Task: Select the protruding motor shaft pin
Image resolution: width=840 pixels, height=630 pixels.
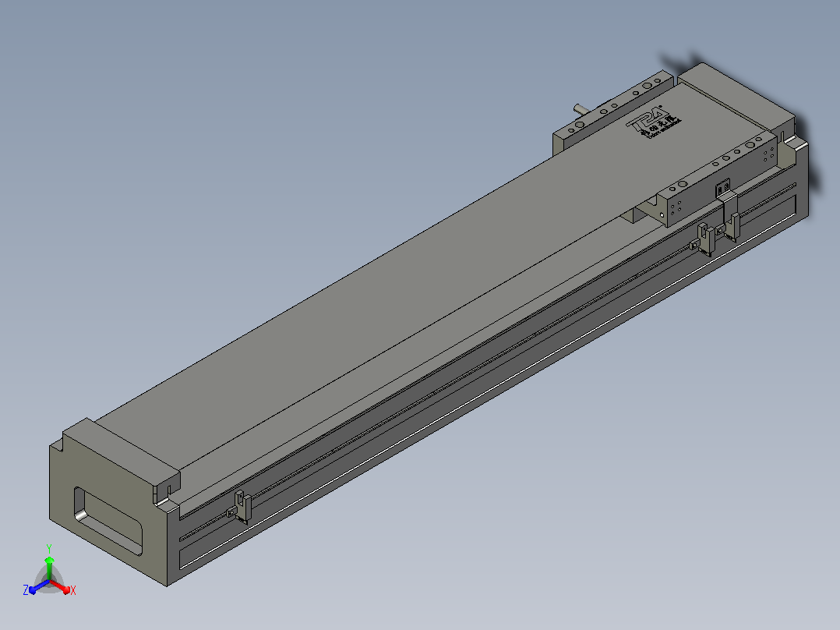Action: click(x=581, y=109)
